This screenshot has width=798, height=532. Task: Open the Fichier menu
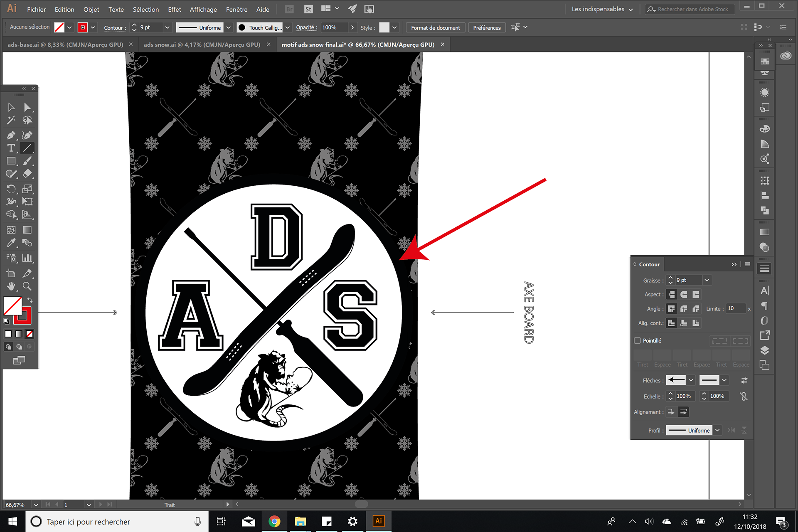pos(37,9)
